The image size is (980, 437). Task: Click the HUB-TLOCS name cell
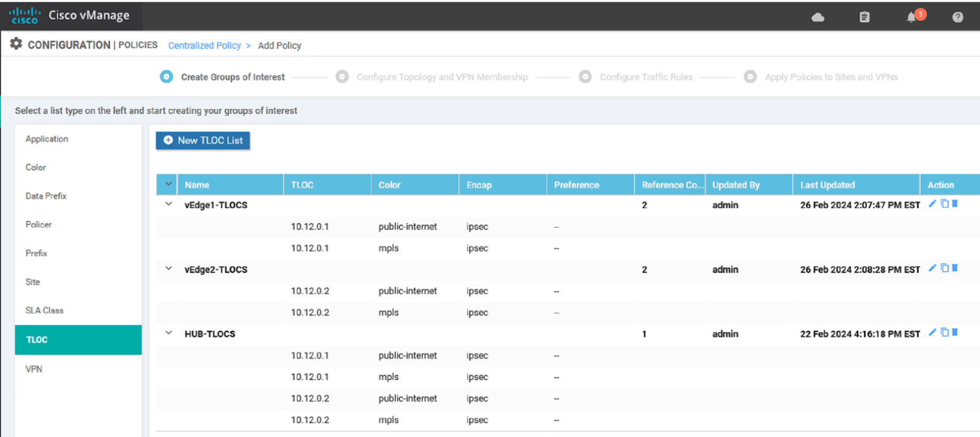pos(209,334)
